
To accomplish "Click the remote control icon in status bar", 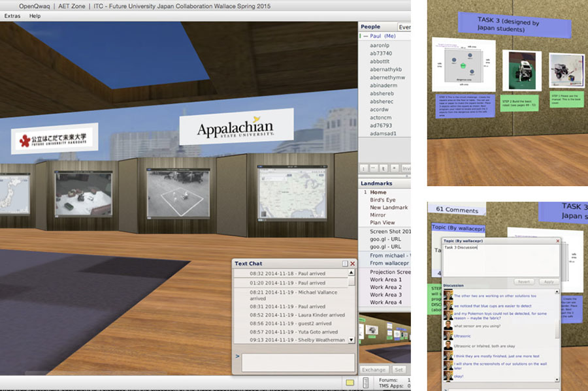I will [366, 383].
